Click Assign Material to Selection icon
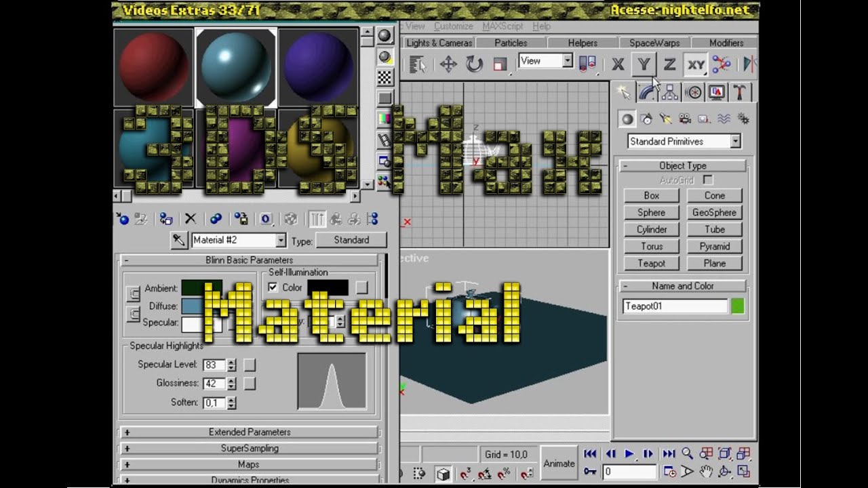The width and height of the screenshot is (868, 488). 166,219
